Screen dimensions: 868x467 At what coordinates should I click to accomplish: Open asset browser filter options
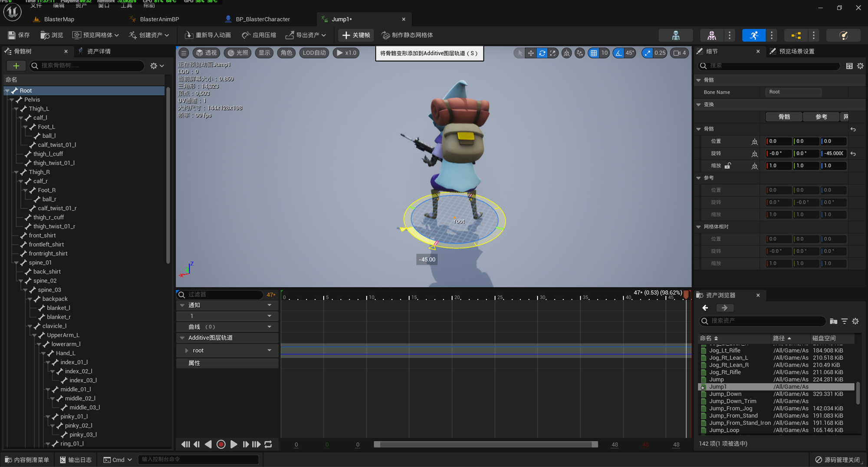[845, 321]
